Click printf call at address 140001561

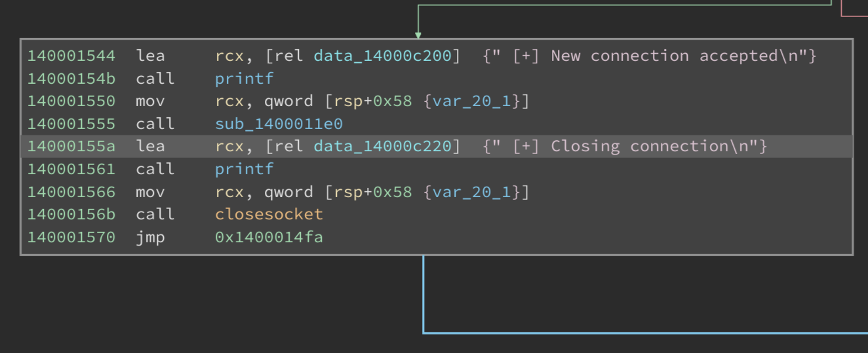coord(244,169)
